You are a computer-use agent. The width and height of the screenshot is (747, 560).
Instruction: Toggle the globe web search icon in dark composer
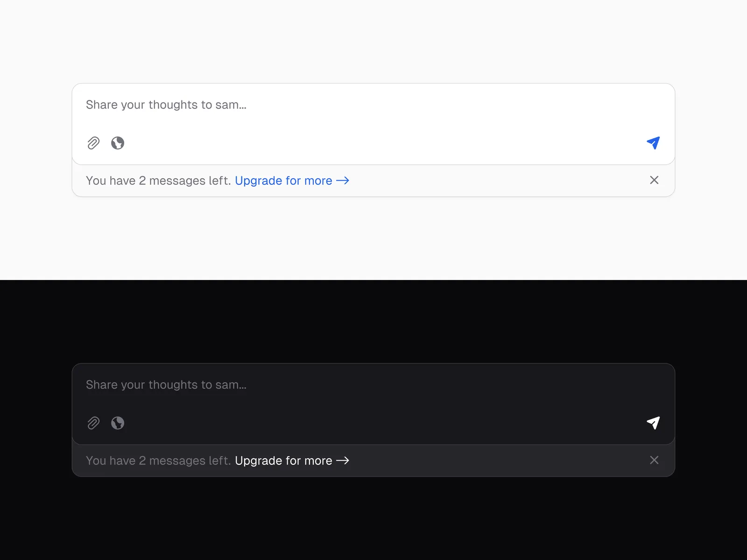pos(118,423)
